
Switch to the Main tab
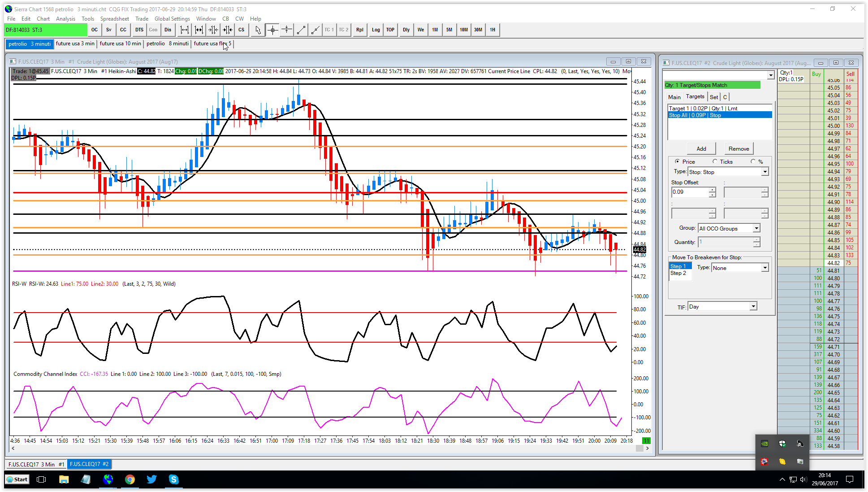(x=674, y=97)
